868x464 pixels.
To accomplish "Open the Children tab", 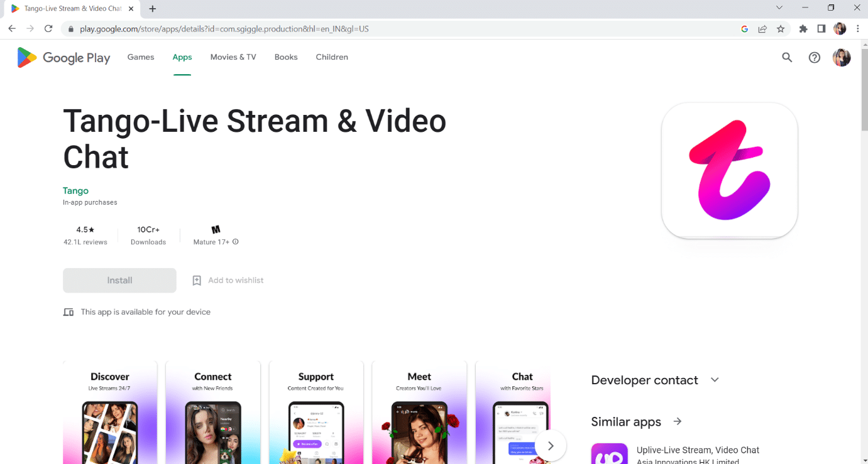I will tap(332, 57).
